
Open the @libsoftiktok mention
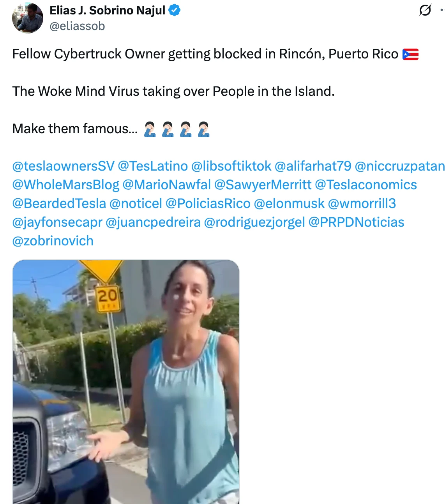[231, 166]
